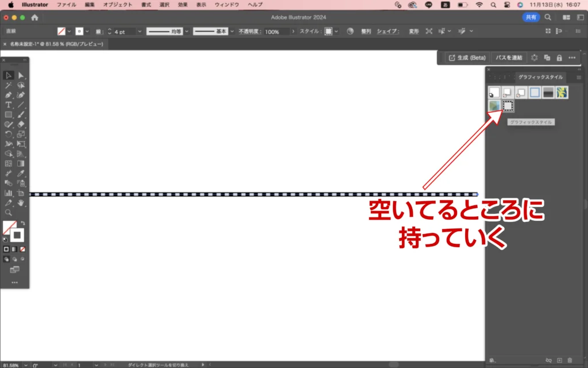The height and width of the screenshot is (368, 588).
Task: Select the Rectangle tool
Action: pyautogui.click(x=9, y=114)
